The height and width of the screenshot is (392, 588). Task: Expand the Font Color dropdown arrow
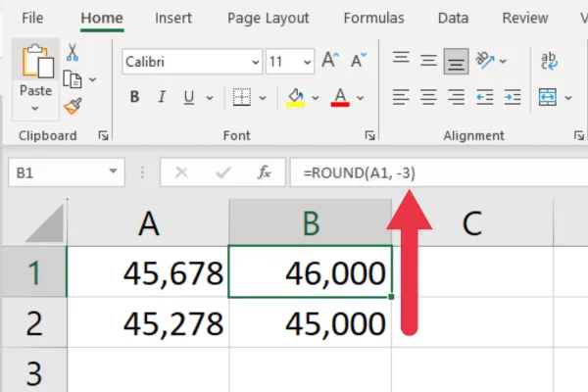(x=361, y=98)
